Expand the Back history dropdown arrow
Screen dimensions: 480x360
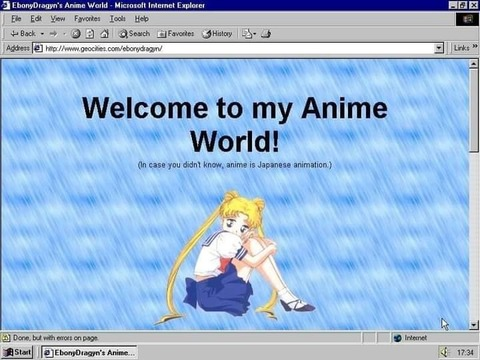point(42,34)
